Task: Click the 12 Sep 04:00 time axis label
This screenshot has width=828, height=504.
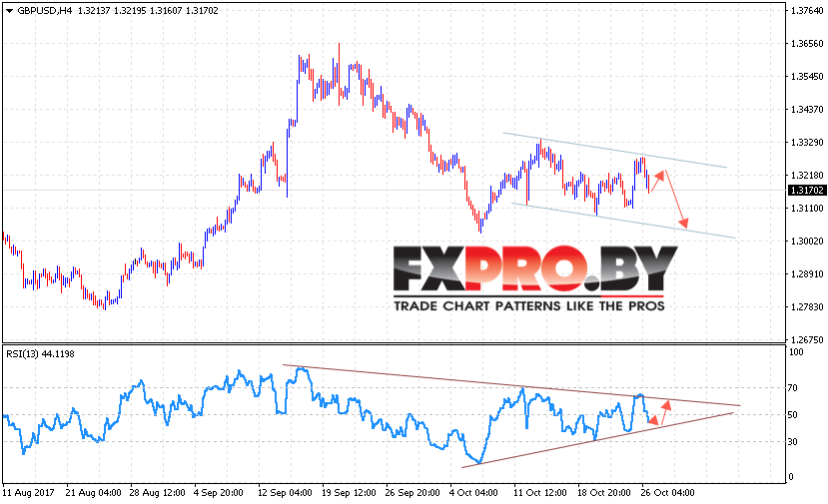Action: click(285, 493)
